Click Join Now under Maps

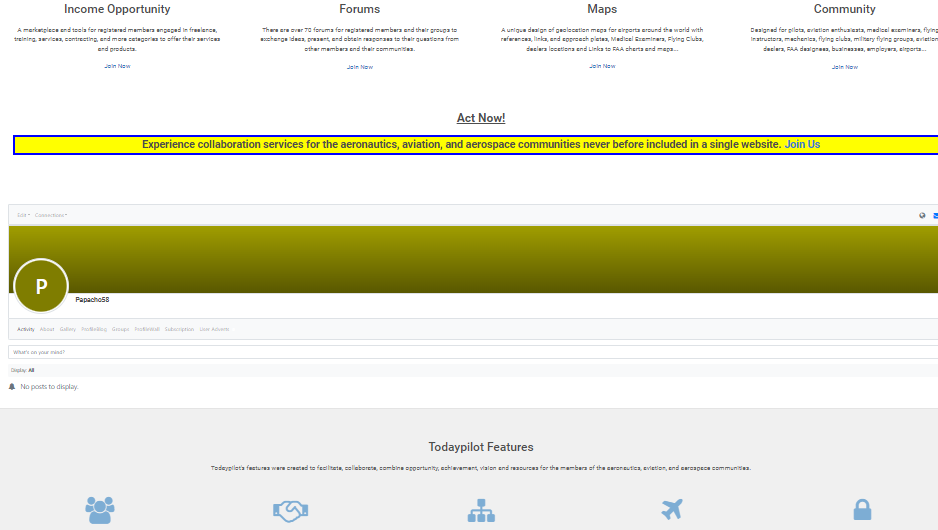[602, 66]
